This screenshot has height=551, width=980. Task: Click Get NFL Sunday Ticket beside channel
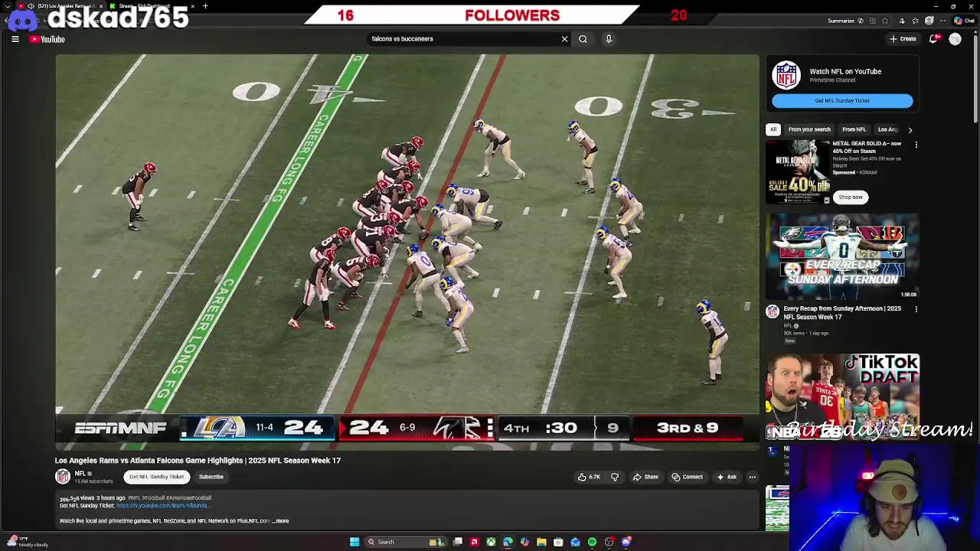tap(156, 477)
